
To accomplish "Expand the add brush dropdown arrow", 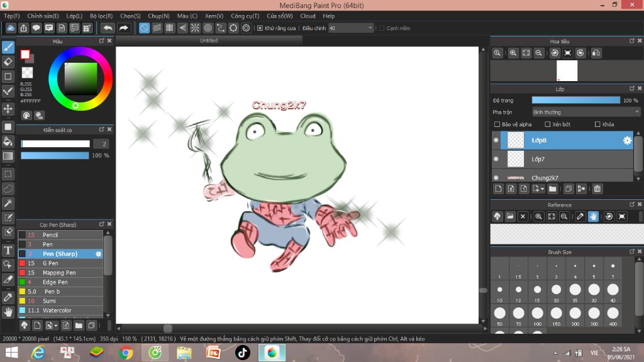I will click(56, 326).
